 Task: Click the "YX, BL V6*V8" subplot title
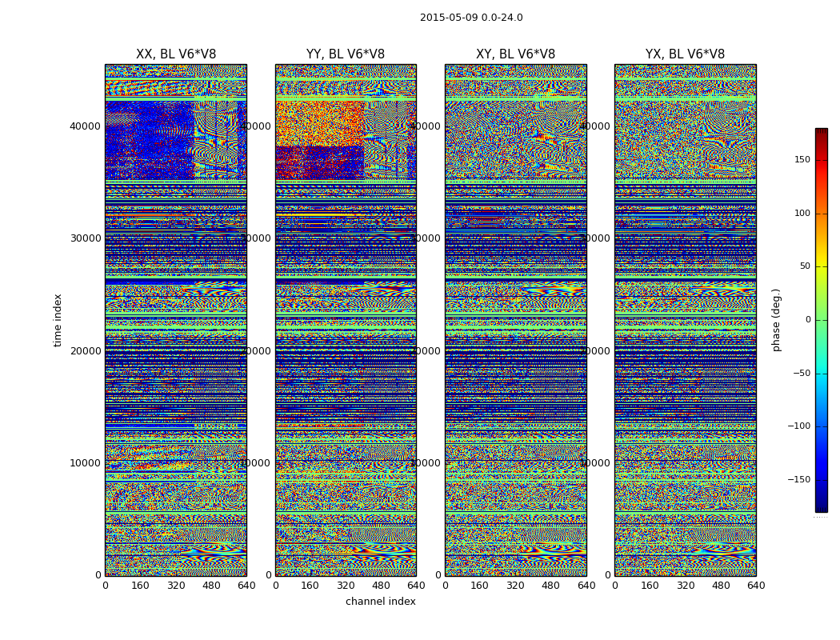pyautogui.click(x=685, y=54)
